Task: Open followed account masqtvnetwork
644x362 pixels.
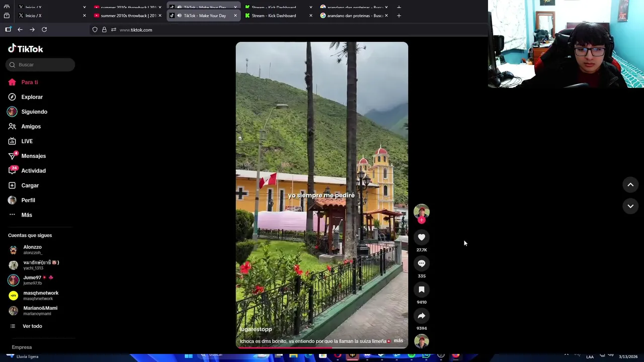Action: tap(34, 296)
